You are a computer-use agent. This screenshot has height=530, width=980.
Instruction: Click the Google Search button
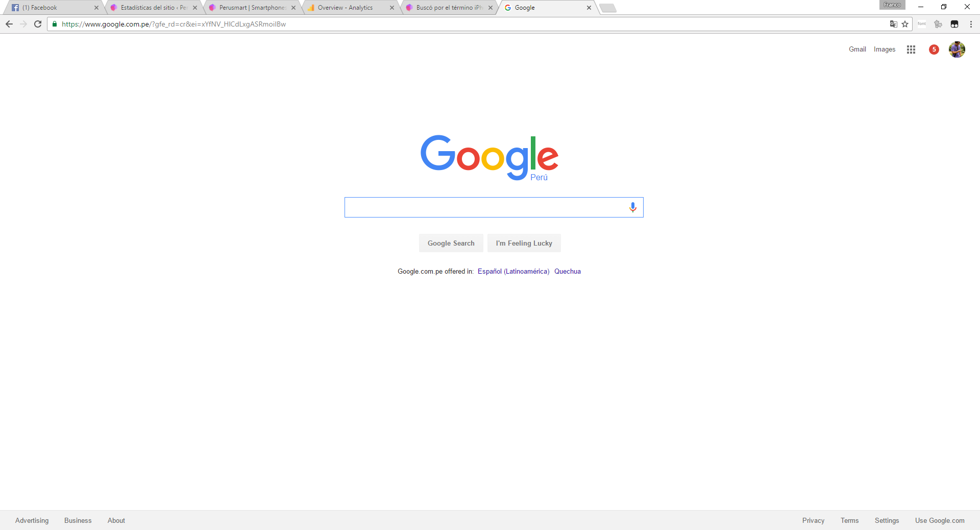451,243
